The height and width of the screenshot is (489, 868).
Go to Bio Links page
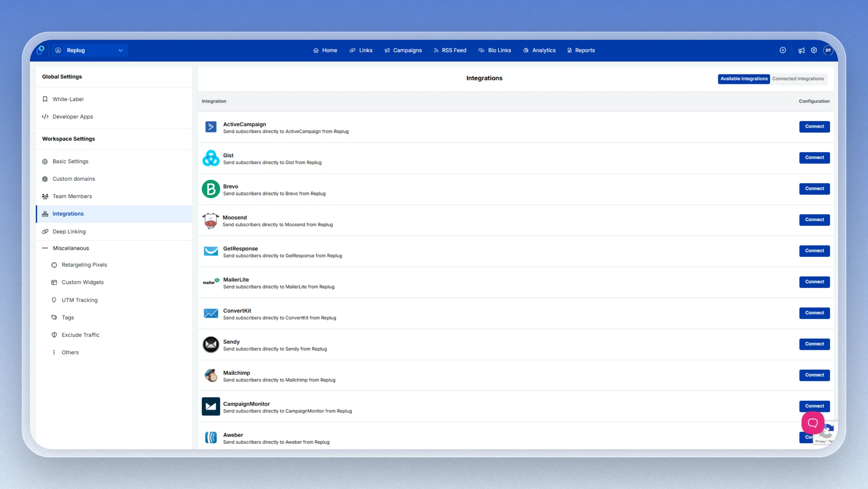click(495, 50)
